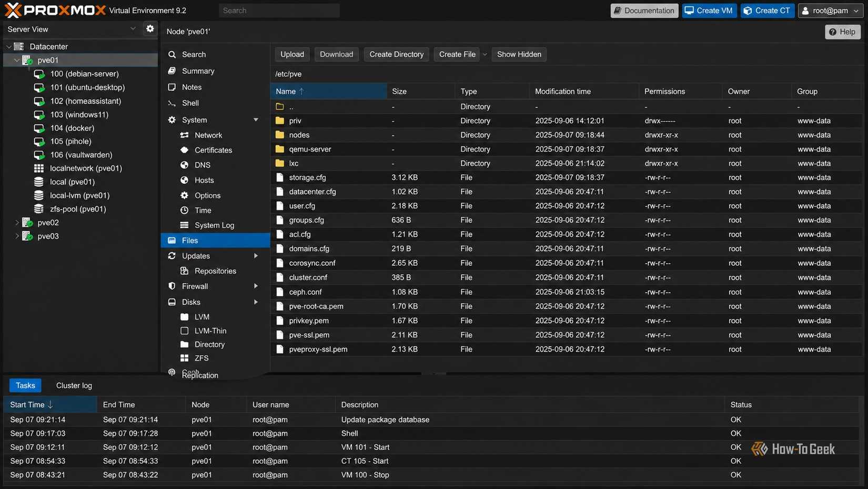Viewport: 868px width, 489px height.
Task: Open System Log list icon
Action: pyautogui.click(x=184, y=225)
